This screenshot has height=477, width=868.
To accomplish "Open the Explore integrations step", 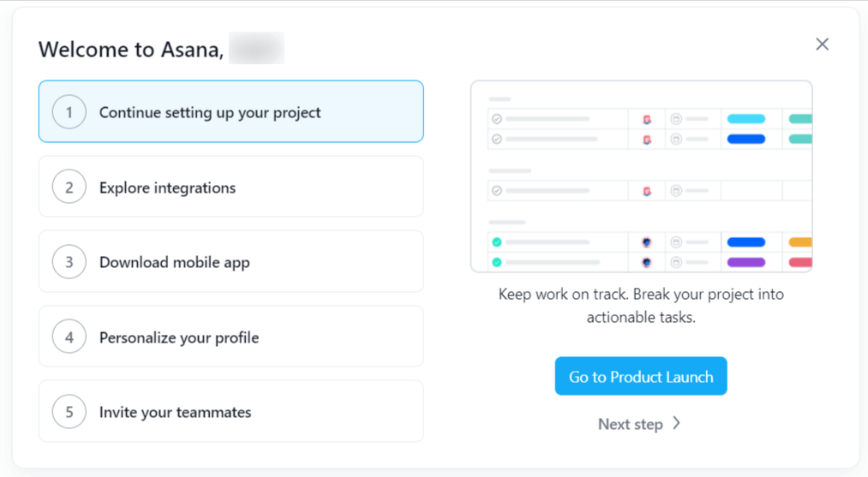I will (167, 188).
